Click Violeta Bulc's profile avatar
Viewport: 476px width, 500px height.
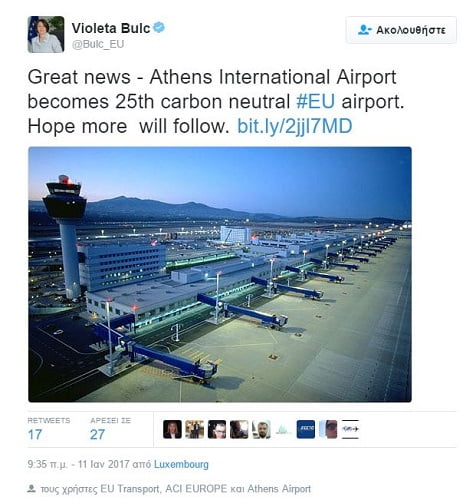tap(46, 34)
